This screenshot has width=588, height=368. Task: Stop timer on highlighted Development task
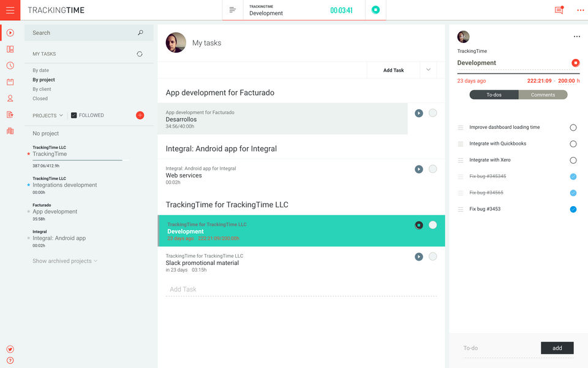pos(419,225)
